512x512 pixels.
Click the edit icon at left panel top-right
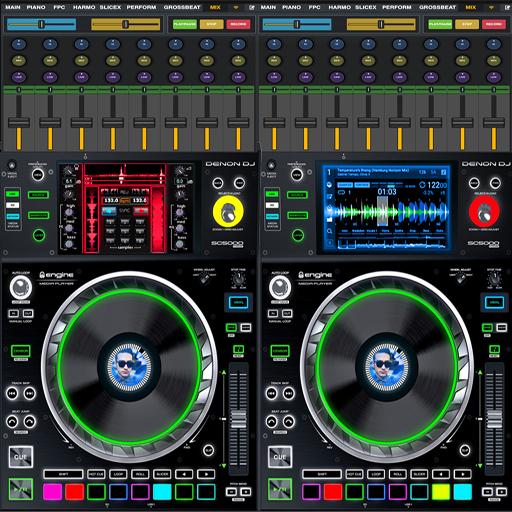coord(251,7)
